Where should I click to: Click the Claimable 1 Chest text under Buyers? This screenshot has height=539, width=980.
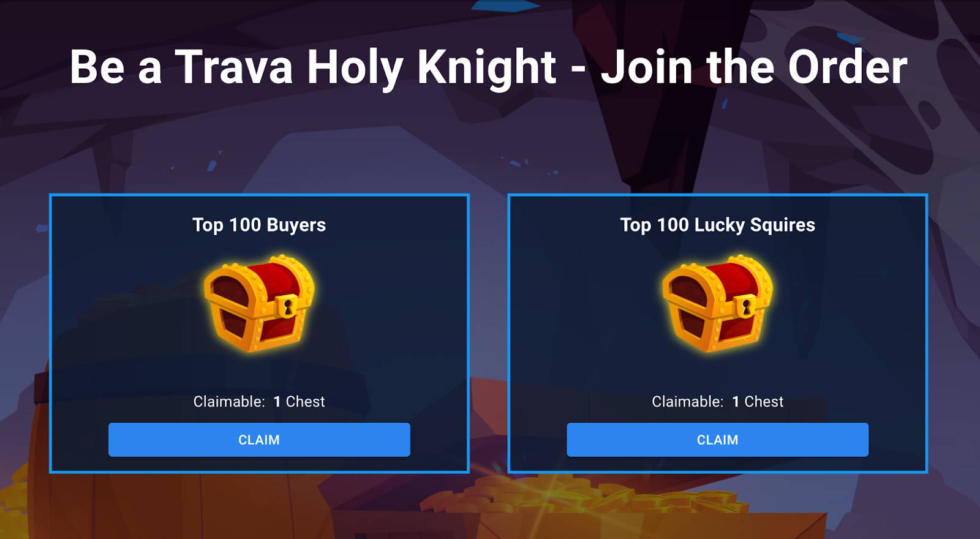[259, 401]
